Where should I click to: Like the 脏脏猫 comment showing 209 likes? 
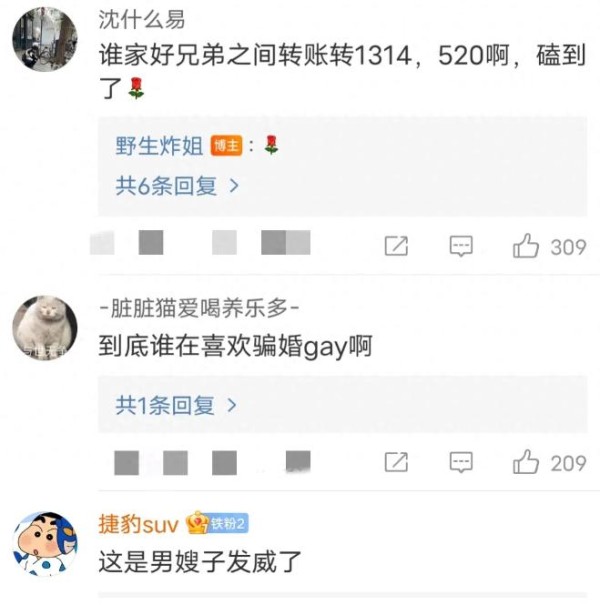coord(526,462)
